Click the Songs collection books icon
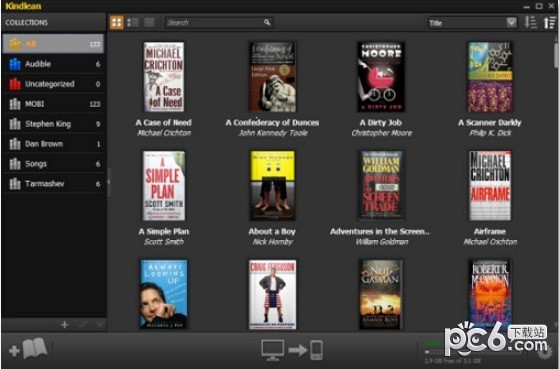Screen dimensions: 559x369 pos(15,164)
